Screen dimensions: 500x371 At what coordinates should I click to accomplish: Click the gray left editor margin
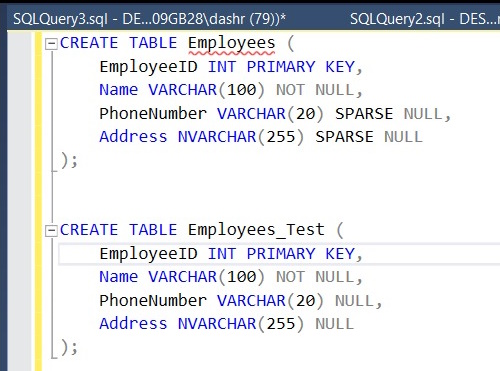(x=21, y=200)
